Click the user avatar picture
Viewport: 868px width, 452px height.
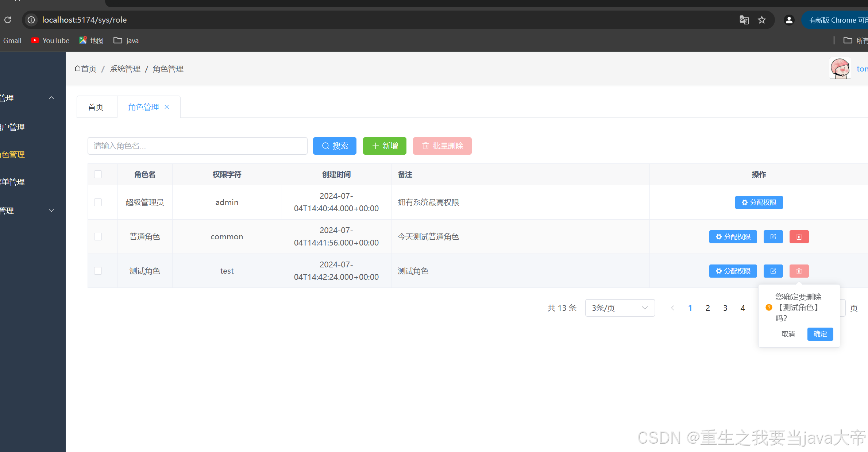click(840, 68)
